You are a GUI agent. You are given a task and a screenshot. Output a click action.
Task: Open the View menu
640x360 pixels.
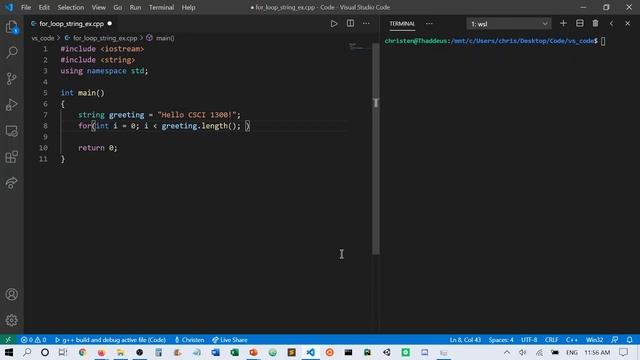[x=98, y=7]
